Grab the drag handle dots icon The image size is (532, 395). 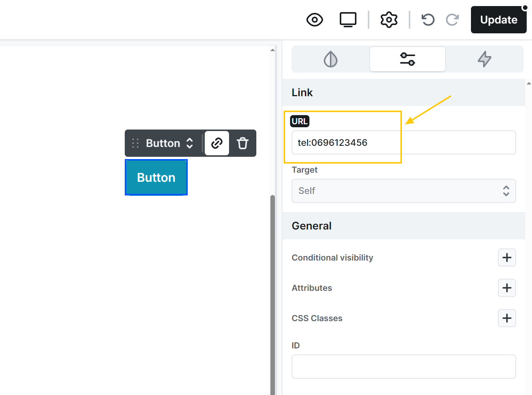pos(135,143)
